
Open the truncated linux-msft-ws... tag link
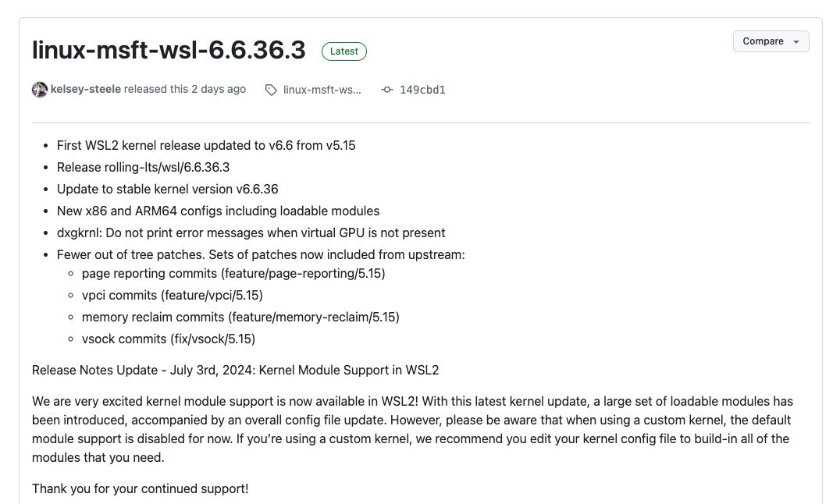[322, 90]
